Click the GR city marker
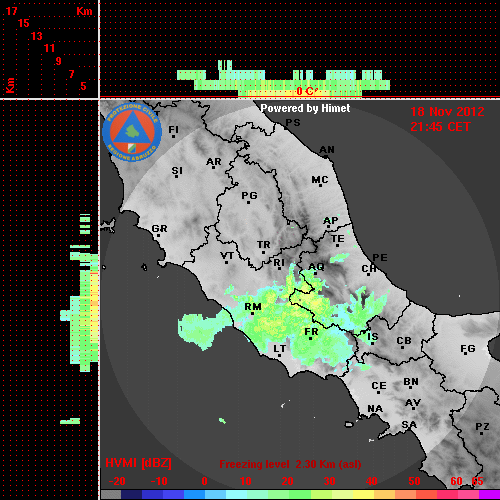Image resolution: width=500 pixels, height=500 pixels. click(x=159, y=236)
